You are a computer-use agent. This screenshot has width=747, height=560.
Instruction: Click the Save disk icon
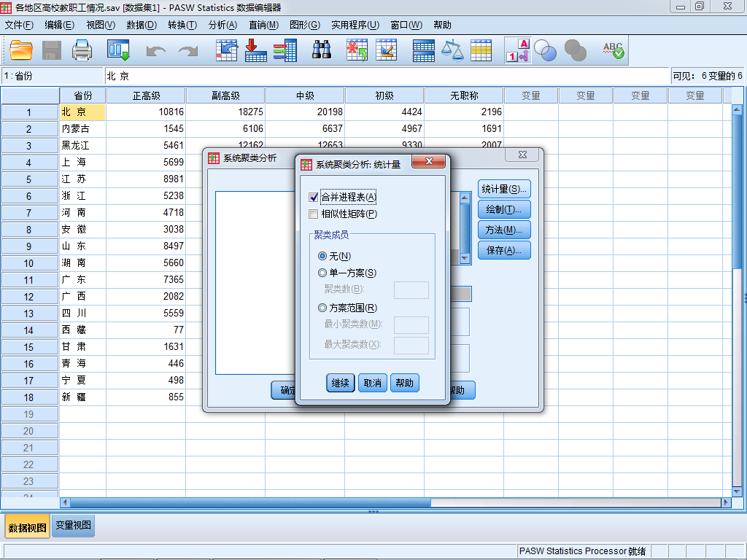52,50
